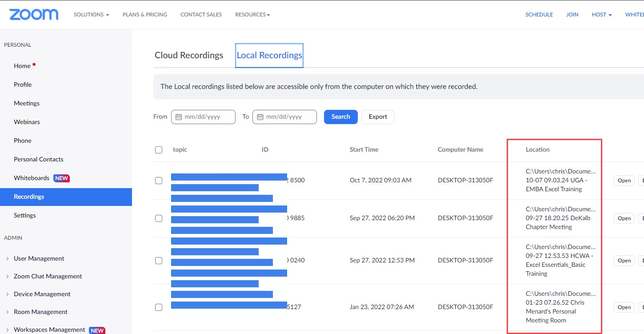Click calendar icon in From date field
The height and width of the screenshot is (334, 644).
point(179,117)
